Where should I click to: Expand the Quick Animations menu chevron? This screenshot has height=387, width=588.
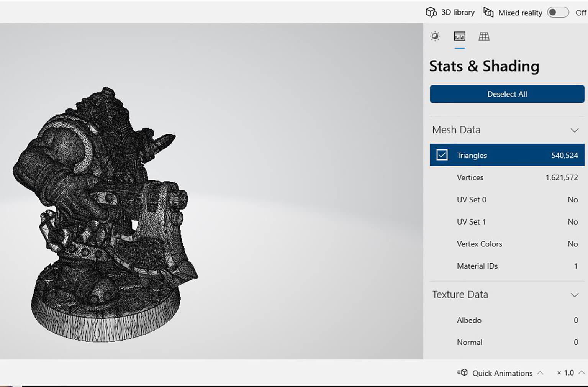(540, 373)
